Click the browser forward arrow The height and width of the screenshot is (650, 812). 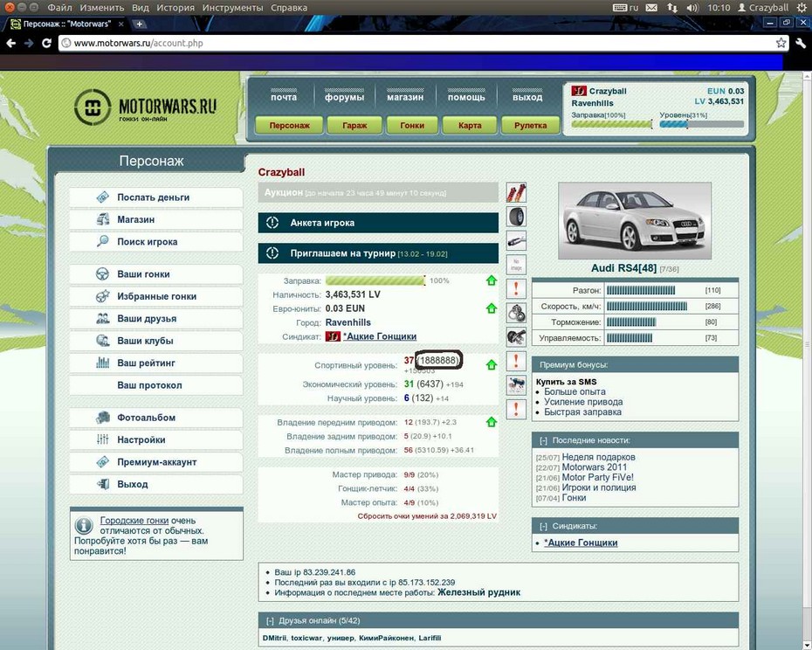29,43
